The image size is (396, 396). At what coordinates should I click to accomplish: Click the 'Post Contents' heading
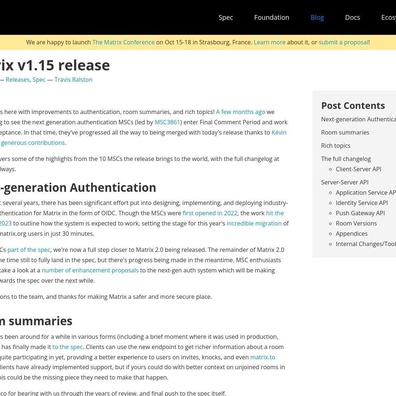coord(353,106)
